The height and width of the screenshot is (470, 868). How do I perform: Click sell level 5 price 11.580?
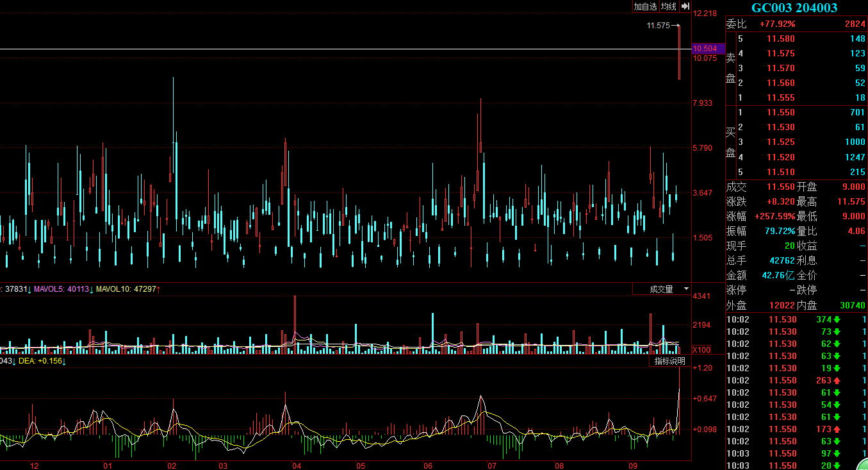tap(781, 38)
